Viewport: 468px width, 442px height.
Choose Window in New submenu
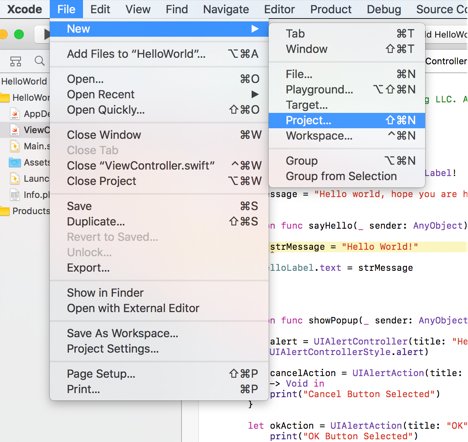tap(347, 49)
